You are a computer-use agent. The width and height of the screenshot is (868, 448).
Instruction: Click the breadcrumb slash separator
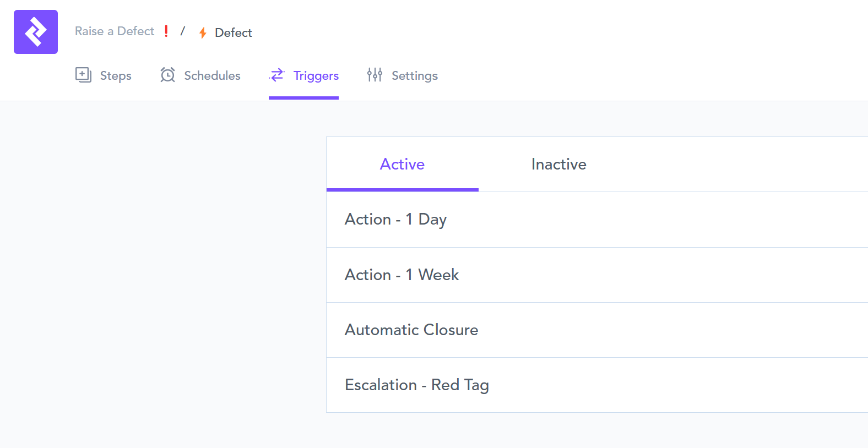click(x=183, y=31)
